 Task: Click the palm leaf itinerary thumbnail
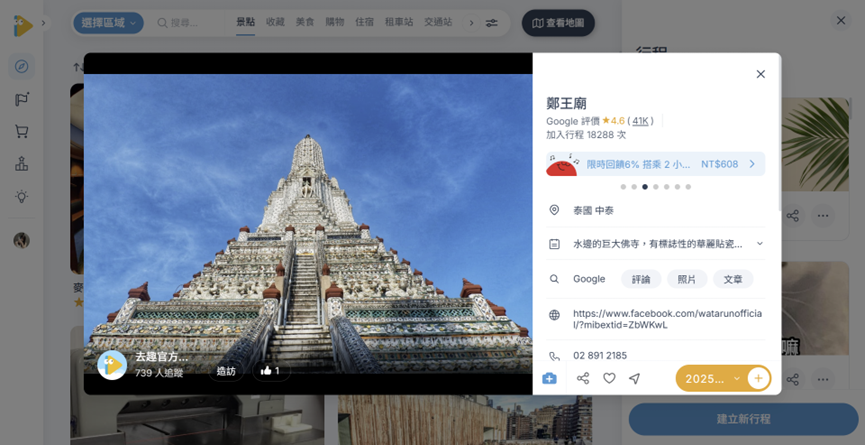815,145
